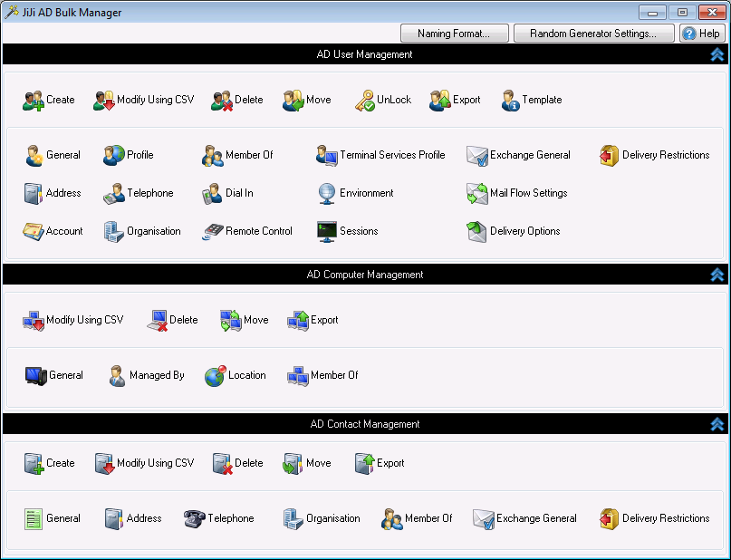Minimize the JiJi AD Bulk Manager window
The width and height of the screenshot is (731, 560).
652,12
